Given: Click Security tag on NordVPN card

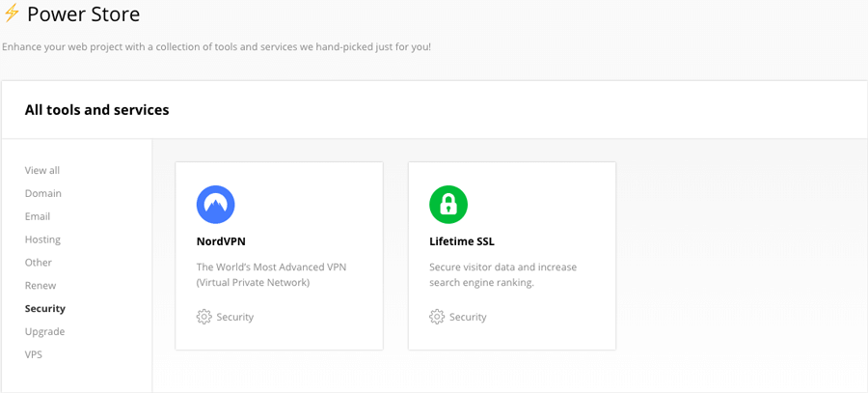Looking at the screenshot, I should point(234,317).
